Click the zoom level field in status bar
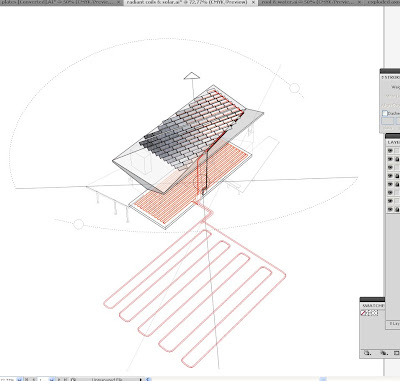Viewport: 400px width, 381px height. (x=8, y=379)
